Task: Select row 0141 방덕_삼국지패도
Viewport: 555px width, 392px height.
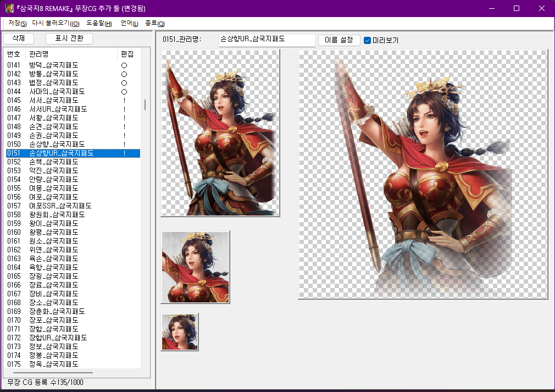Action: pyautogui.click(x=73, y=65)
